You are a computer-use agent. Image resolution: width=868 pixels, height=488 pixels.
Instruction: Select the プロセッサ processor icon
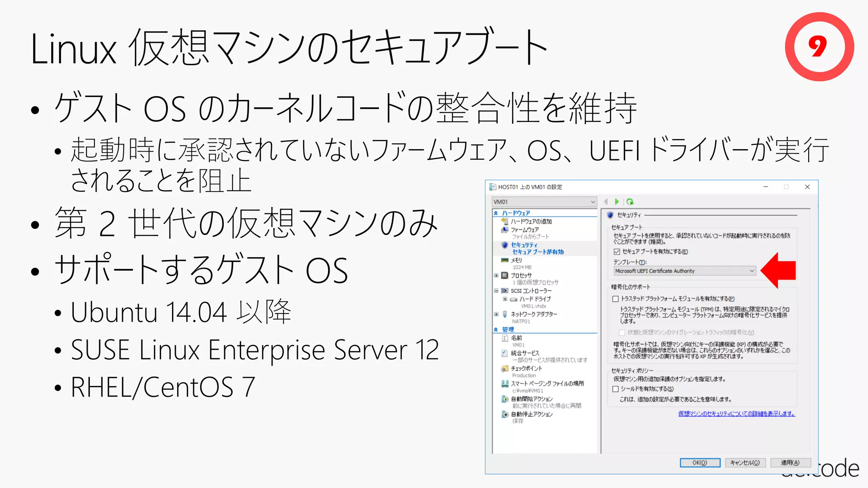coord(505,275)
